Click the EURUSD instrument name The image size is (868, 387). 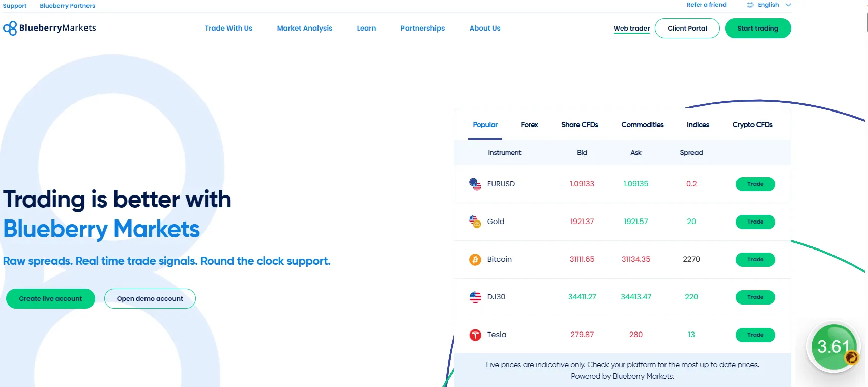click(x=501, y=184)
